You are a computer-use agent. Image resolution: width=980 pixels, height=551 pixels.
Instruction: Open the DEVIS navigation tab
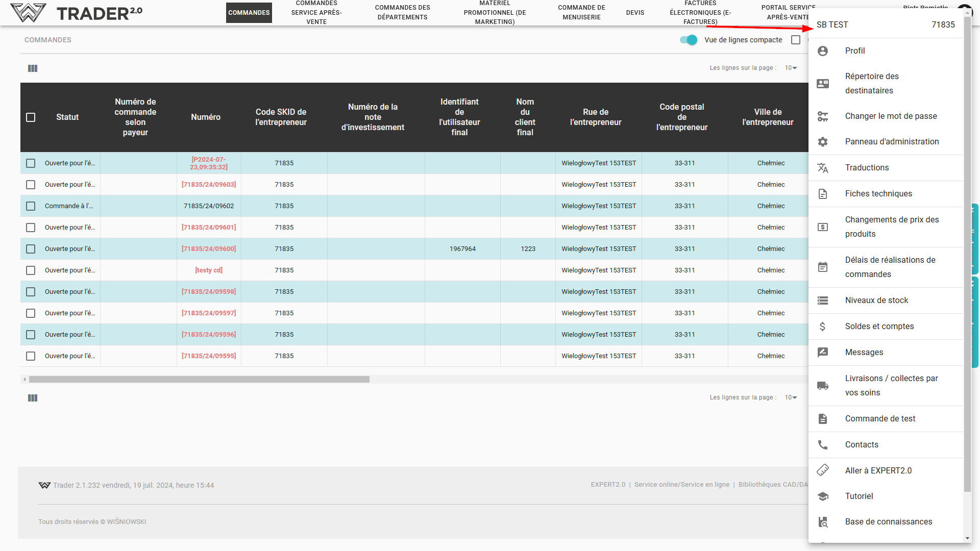[635, 13]
